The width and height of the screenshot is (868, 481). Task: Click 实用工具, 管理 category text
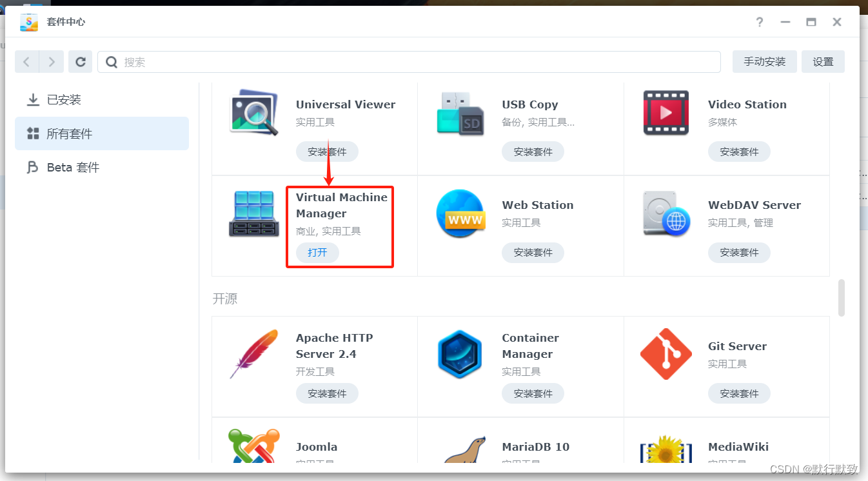coord(740,222)
